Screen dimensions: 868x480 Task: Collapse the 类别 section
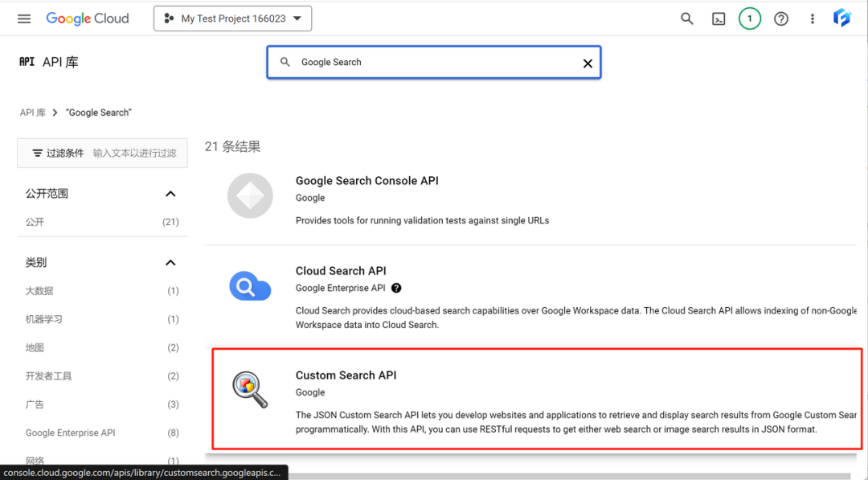point(170,262)
